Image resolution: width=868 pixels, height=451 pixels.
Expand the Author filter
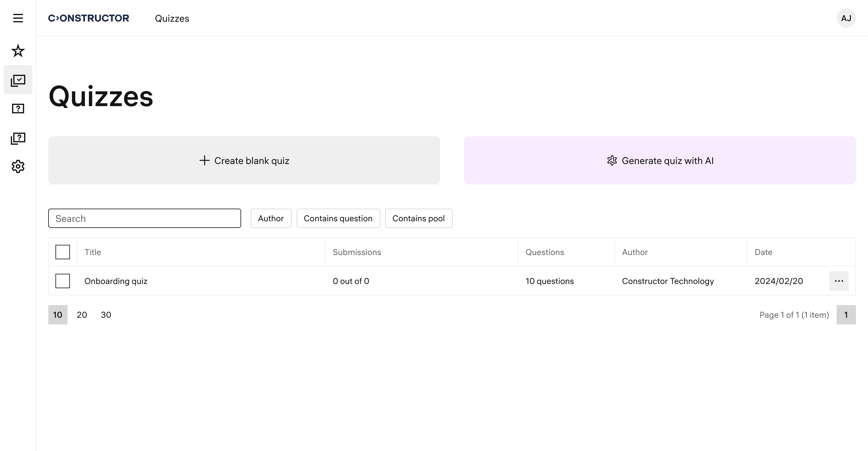[271, 219]
